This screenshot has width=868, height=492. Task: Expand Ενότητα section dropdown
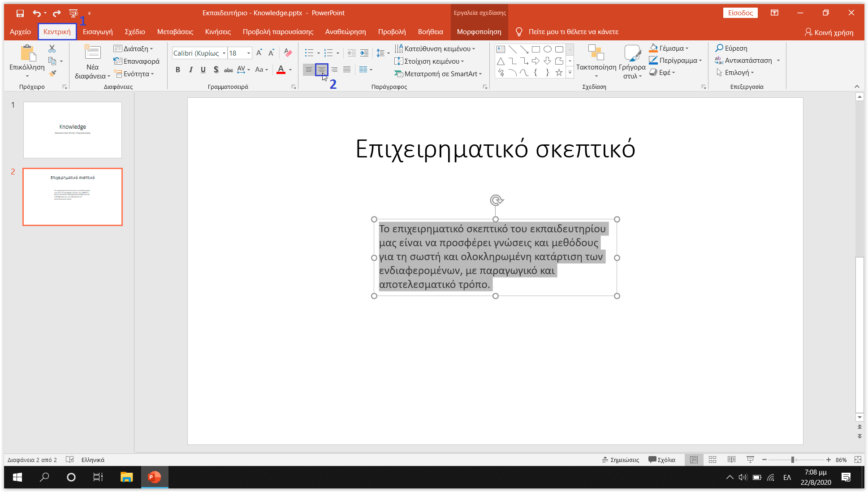pyautogui.click(x=134, y=74)
